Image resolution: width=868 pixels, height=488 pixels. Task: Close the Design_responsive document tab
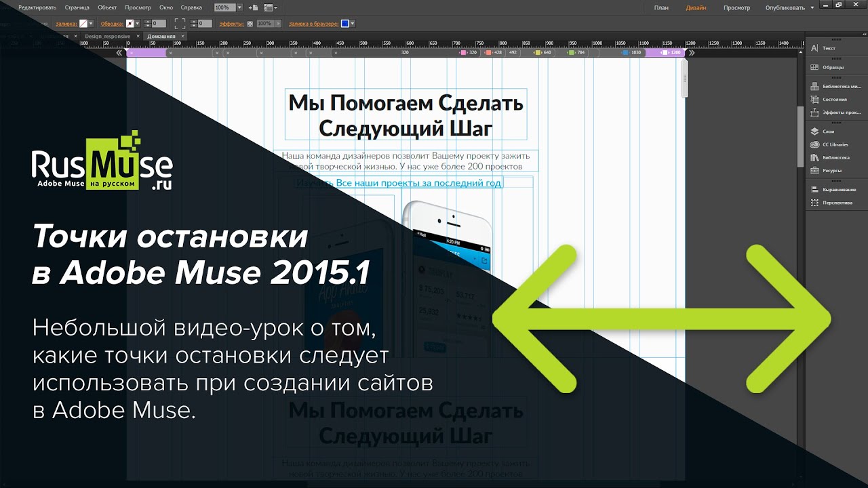click(x=138, y=36)
